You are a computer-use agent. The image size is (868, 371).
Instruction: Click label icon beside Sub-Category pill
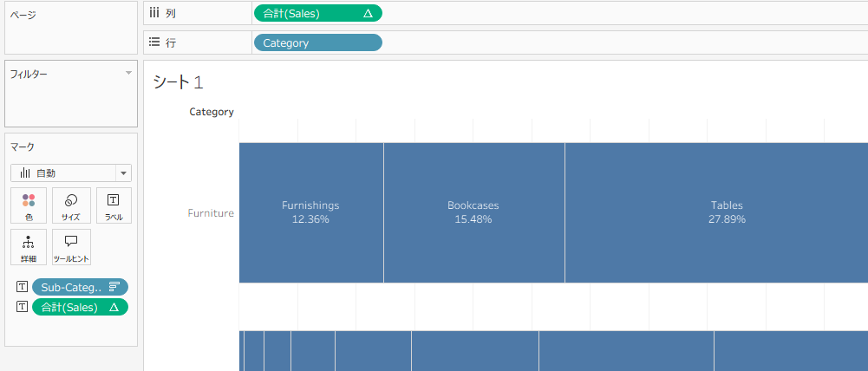tap(22, 287)
